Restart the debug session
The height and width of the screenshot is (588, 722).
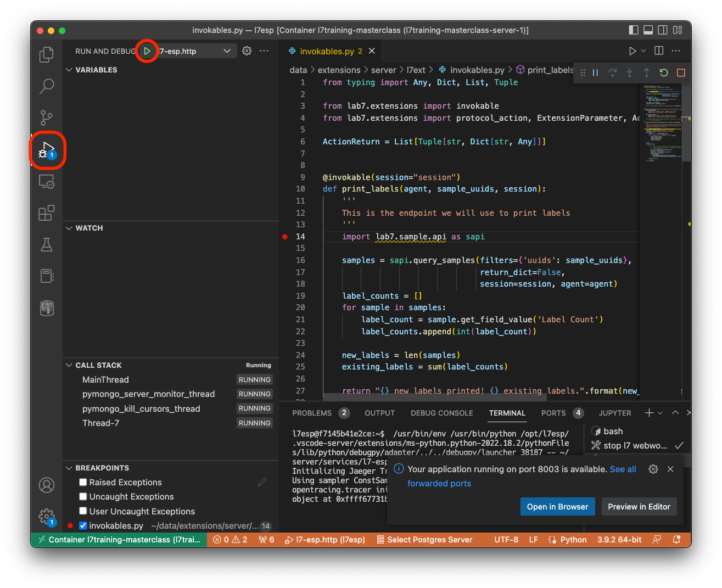tap(664, 72)
